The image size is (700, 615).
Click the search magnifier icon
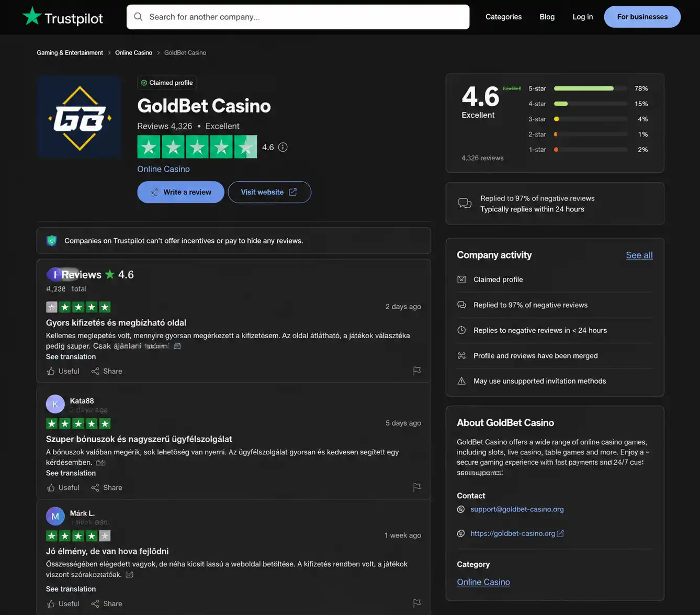(138, 17)
